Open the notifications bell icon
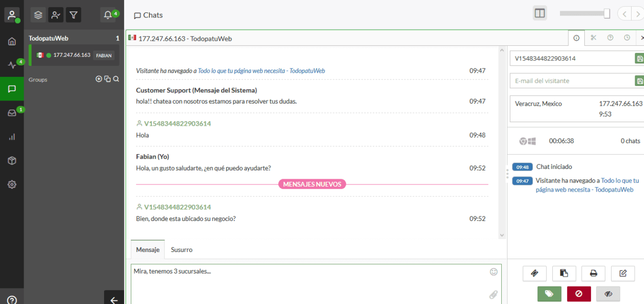This screenshot has height=304, width=644. tap(108, 15)
